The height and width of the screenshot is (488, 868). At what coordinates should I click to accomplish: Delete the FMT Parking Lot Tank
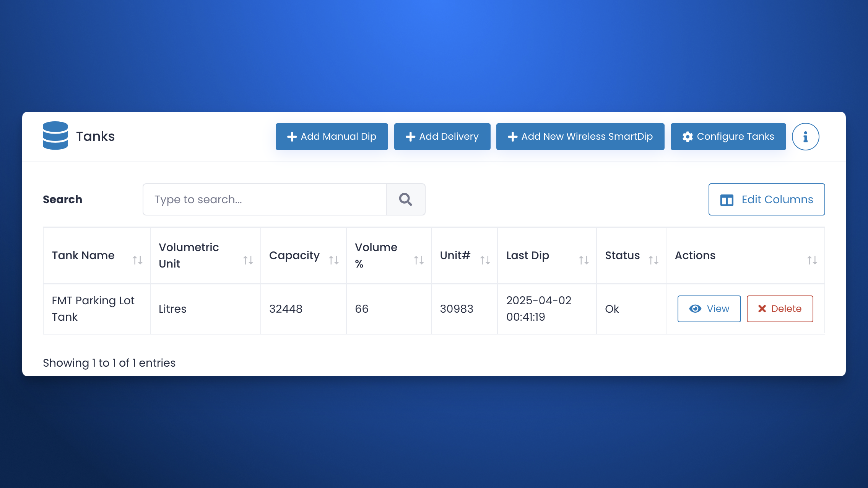[x=780, y=308]
